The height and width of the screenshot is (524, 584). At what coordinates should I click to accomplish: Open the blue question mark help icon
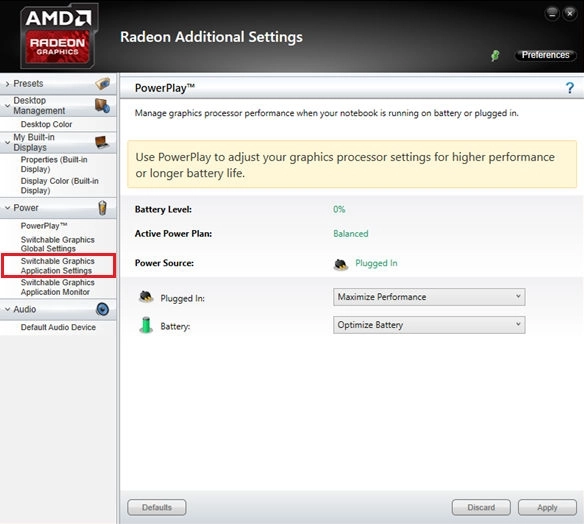click(x=569, y=88)
